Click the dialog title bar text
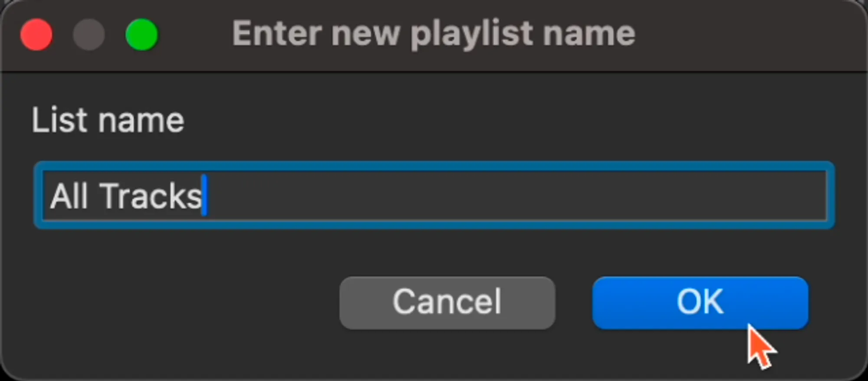The width and height of the screenshot is (868, 381). [433, 33]
